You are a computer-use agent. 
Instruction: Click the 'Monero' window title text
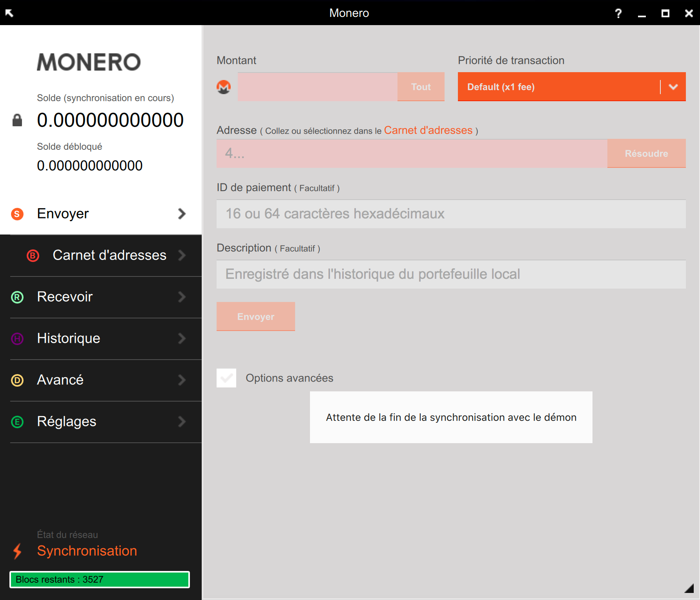(349, 13)
